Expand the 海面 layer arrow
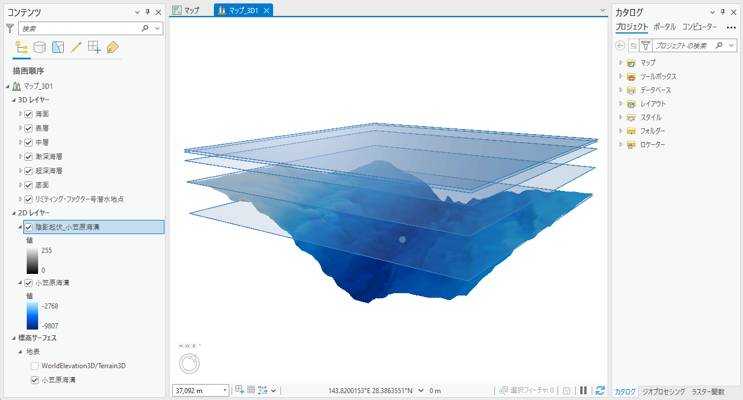Viewport: 743px width, 400px height. [x=20, y=114]
